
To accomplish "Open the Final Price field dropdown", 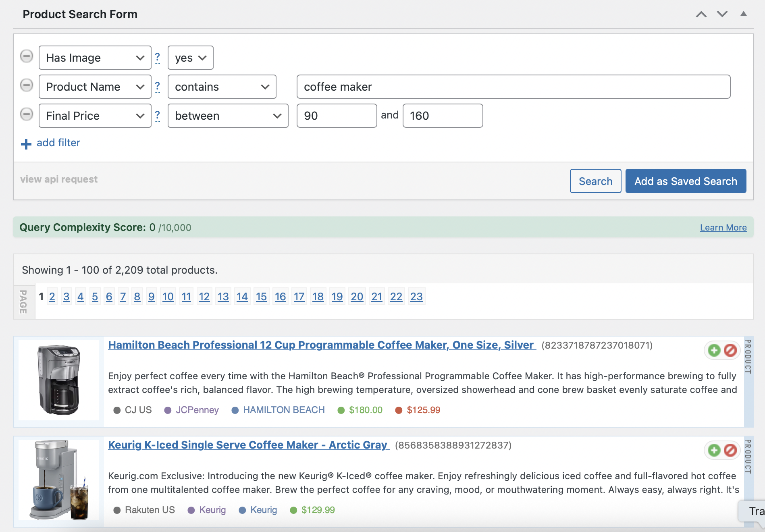I will (x=95, y=116).
